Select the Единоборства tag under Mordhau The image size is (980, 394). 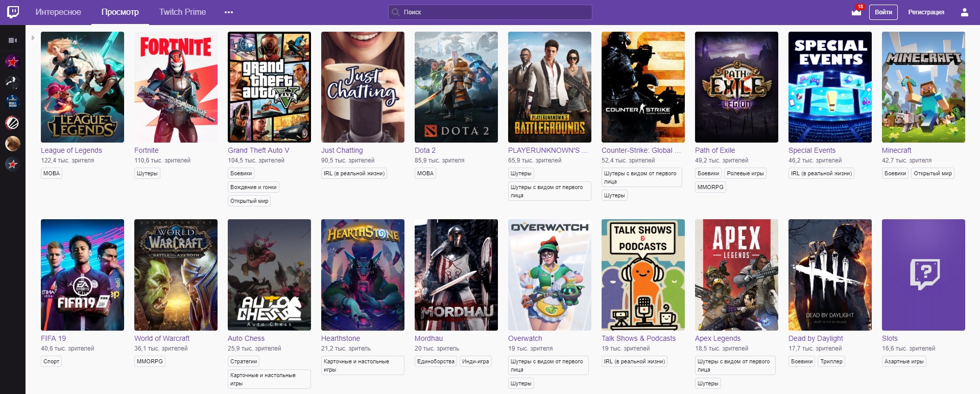point(436,361)
